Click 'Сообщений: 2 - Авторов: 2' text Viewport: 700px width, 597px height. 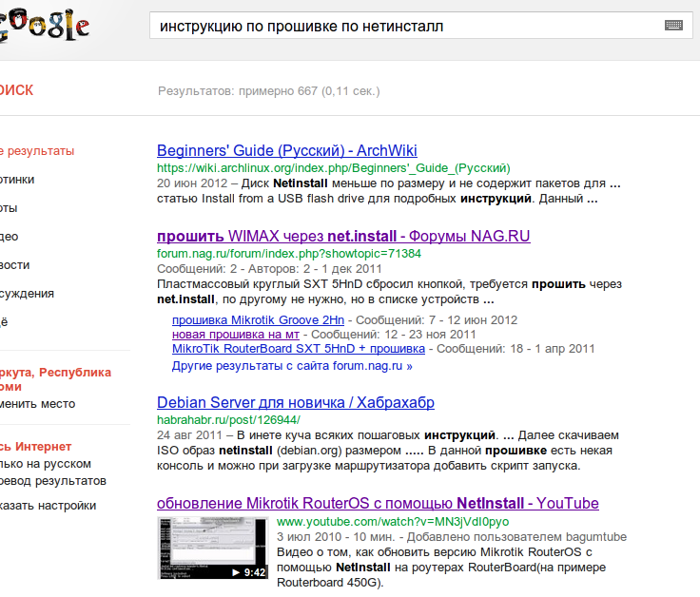pyautogui.click(x=235, y=269)
